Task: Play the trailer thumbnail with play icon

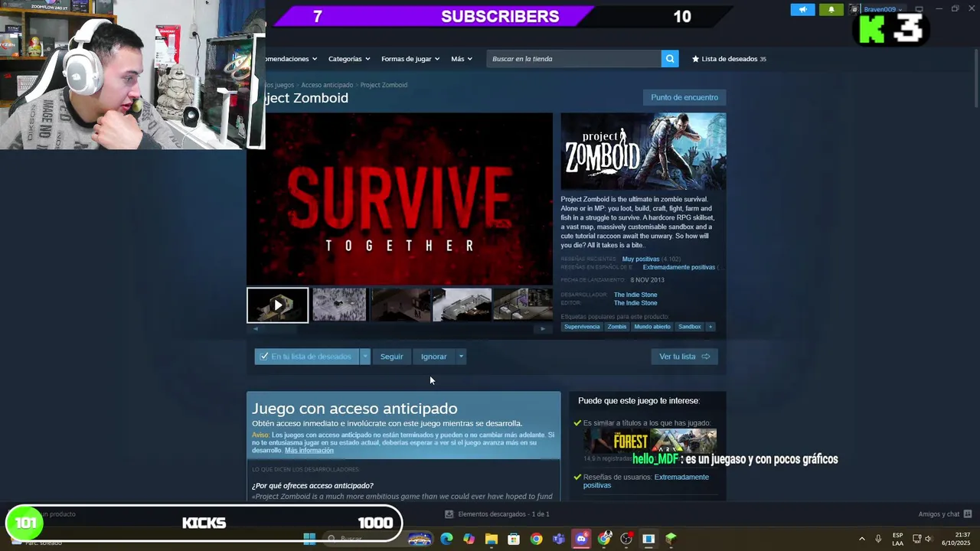Action: point(278,305)
